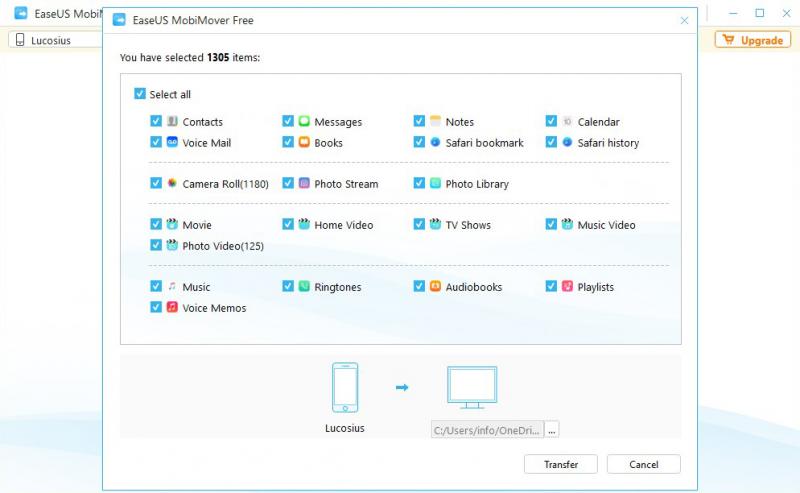Uncheck the Camera Roll checkbox
Screen dimensions: 800x493
coord(156,183)
